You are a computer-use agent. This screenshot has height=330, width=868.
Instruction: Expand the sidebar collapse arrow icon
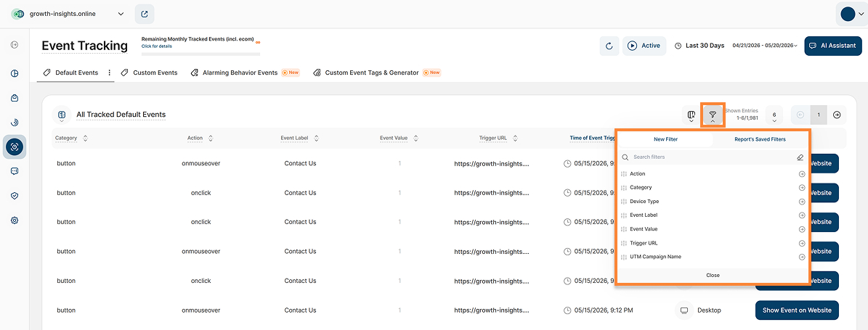pyautogui.click(x=15, y=44)
